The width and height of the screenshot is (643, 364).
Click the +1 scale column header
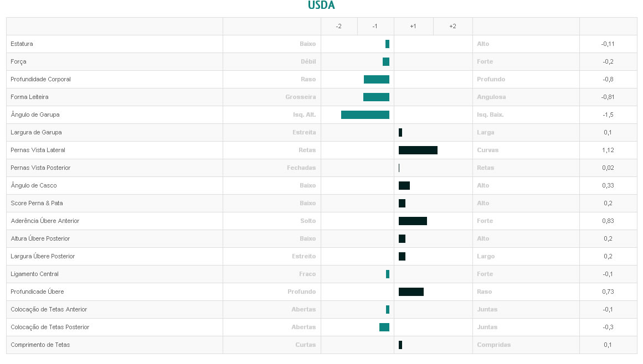coord(413,27)
